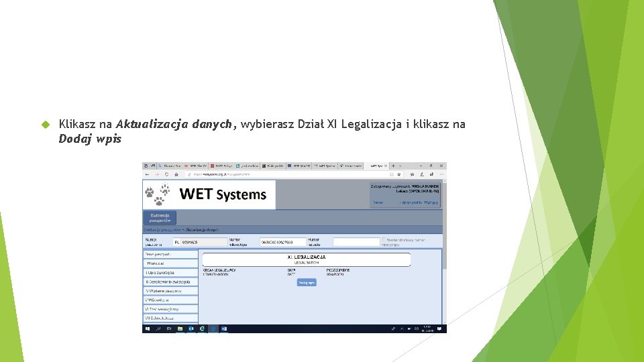Click the passport number input field
Viewport: 644px width, 362px height.
pos(204,242)
